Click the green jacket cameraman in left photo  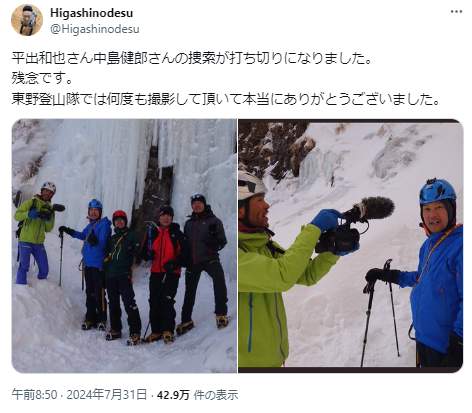tap(34, 232)
